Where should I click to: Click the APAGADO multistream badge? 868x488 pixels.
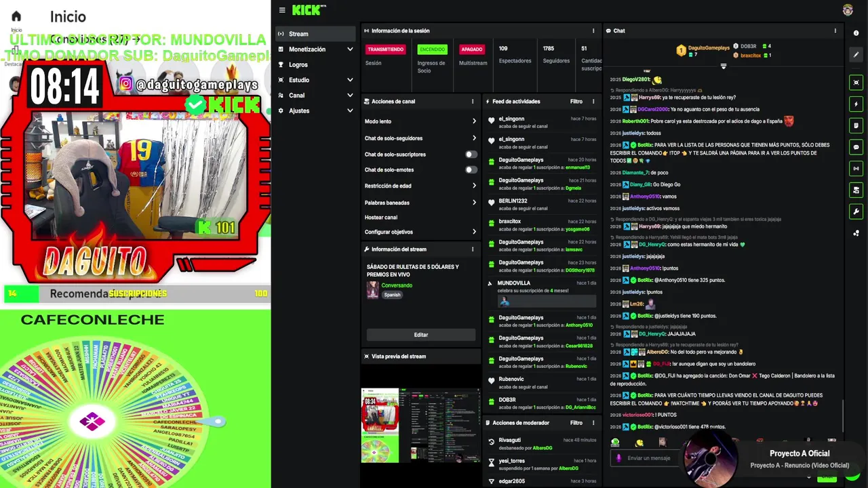point(472,49)
